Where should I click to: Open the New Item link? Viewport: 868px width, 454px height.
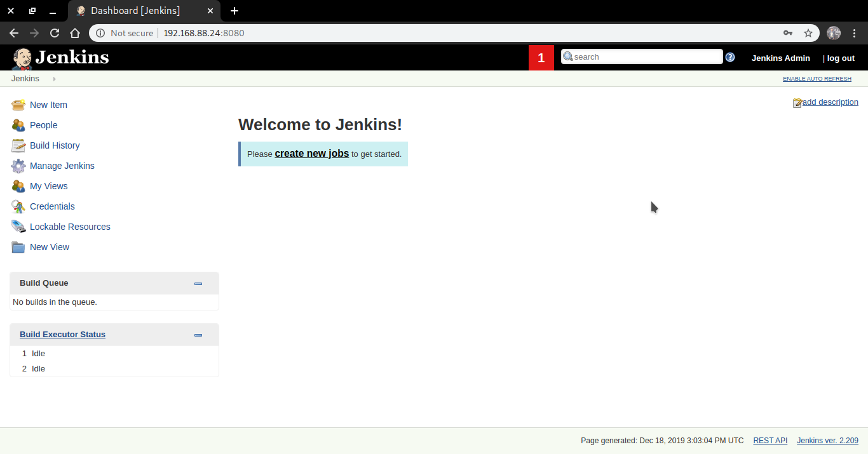click(48, 105)
